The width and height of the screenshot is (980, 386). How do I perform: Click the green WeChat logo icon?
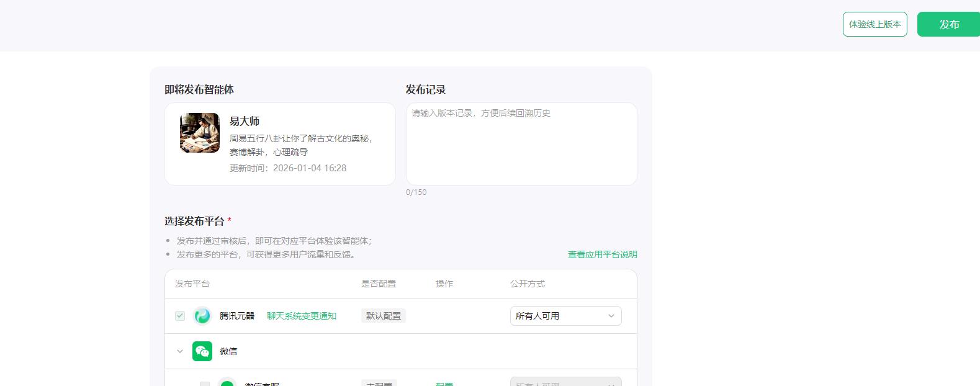202,351
